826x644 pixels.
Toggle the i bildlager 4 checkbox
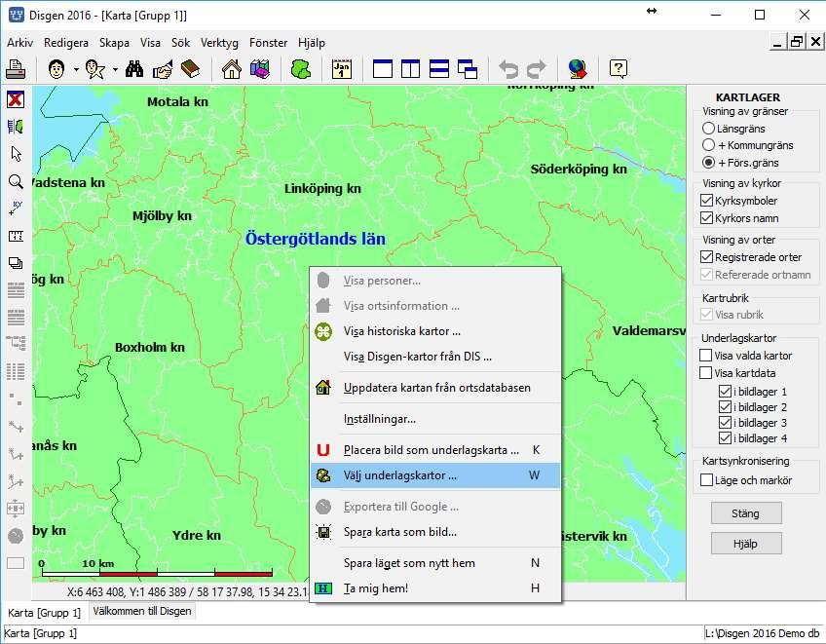[x=725, y=438]
